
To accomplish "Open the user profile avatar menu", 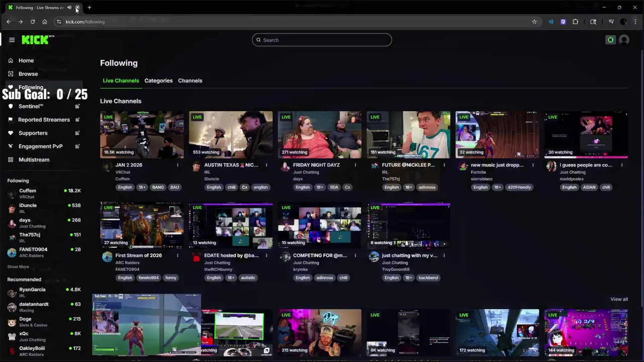I will [x=624, y=40].
